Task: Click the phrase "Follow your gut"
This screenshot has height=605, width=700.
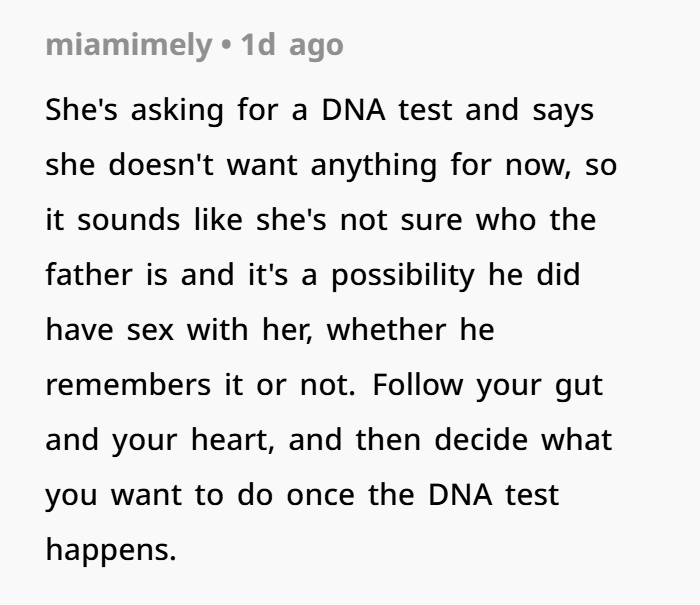Action: tap(488, 386)
